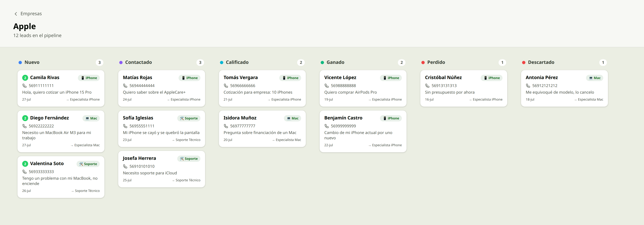Click the unread badge on Diego Fernández
644x225 pixels.
point(25,118)
